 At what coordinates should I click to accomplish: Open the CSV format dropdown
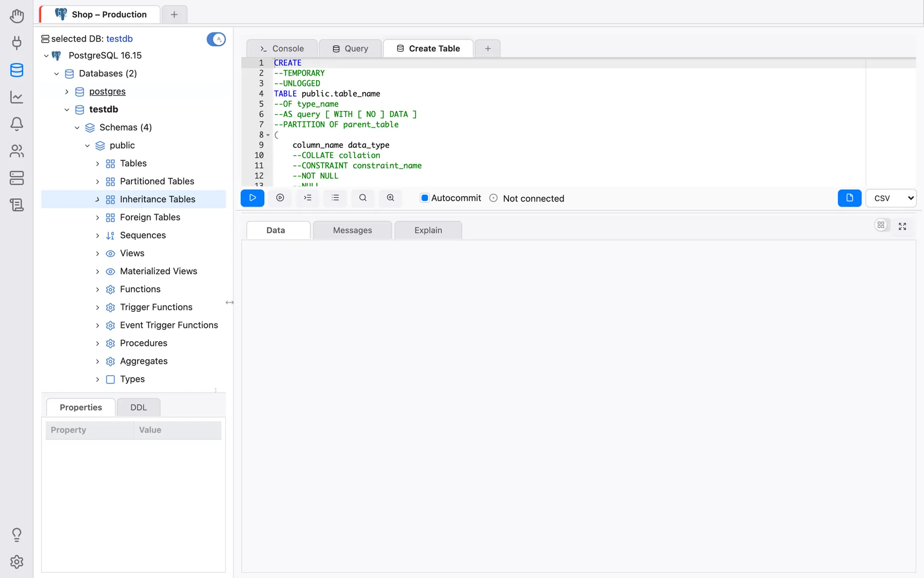click(891, 198)
